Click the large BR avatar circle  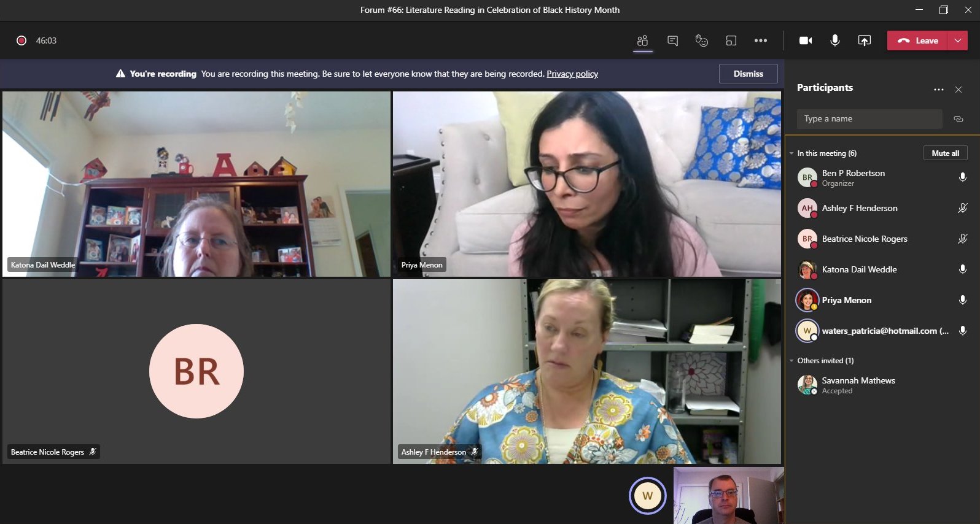point(196,371)
